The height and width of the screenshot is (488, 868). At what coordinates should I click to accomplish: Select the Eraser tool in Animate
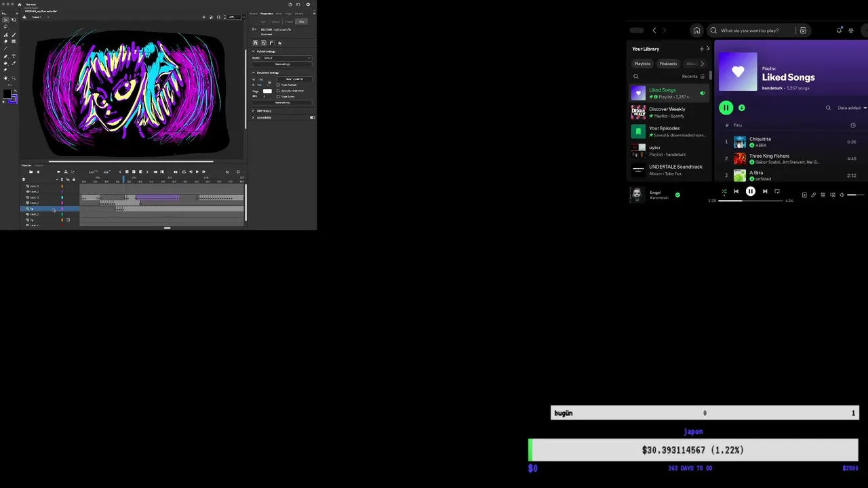point(5,41)
